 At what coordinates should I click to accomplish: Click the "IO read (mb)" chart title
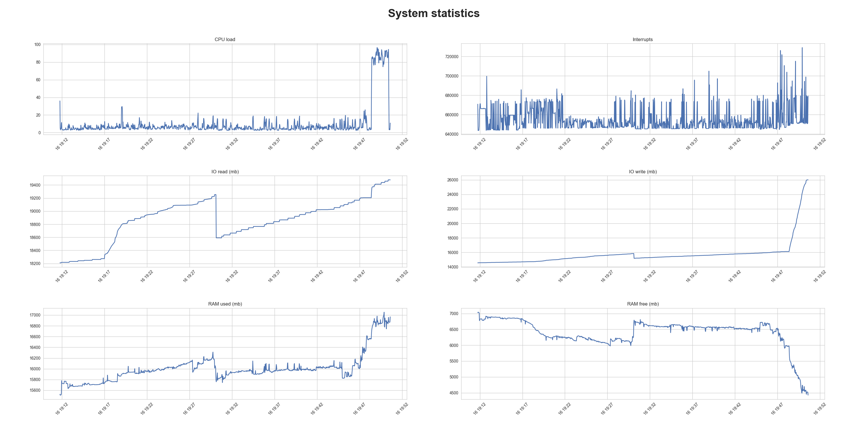point(225,172)
